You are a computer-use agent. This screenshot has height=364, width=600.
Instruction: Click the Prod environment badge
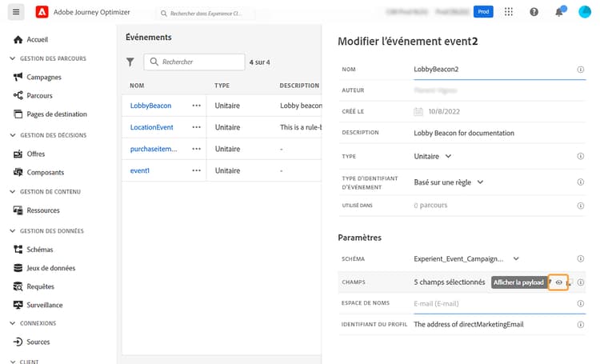[x=483, y=12]
